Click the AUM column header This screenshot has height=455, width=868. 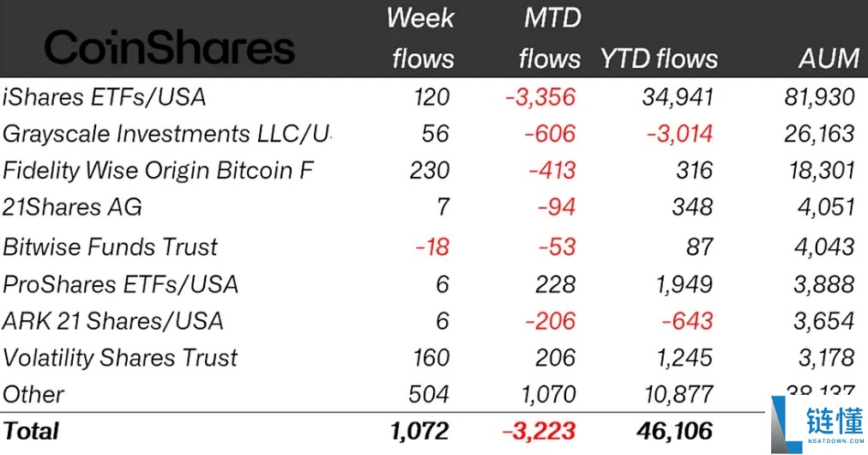pyautogui.click(x=828, y=58)
